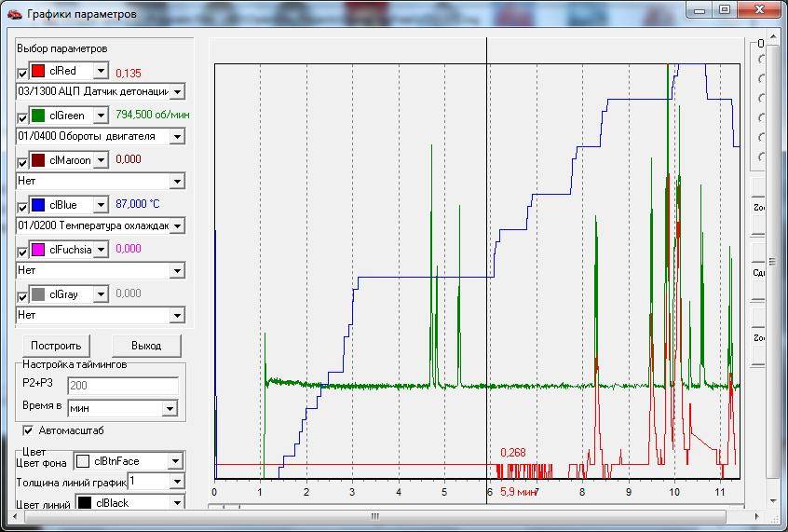Viewport: 788px width, 532px height.
Task: Toggle the clGray graph checkbox
Action: 23,295
